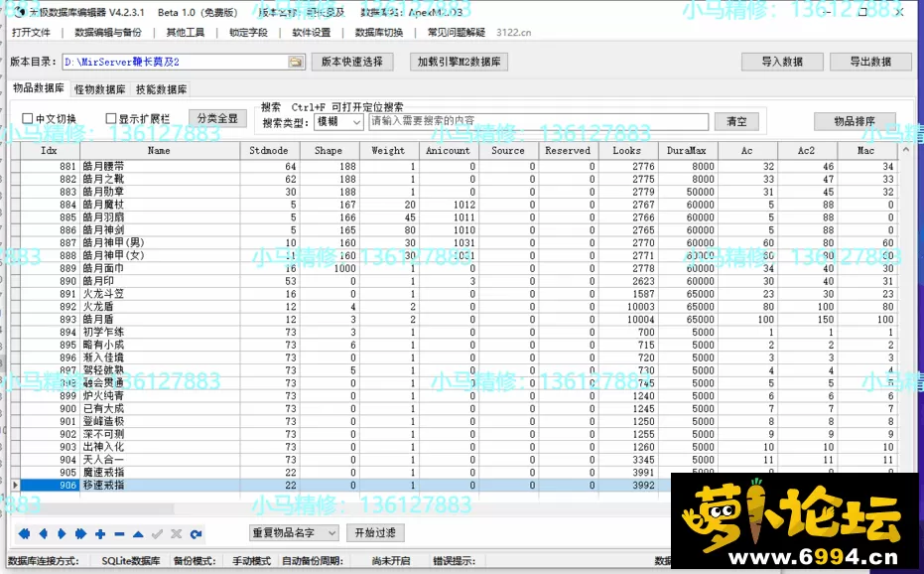
Task: Click the 3122.cn link in menu bar
Action: click(514, 33)
